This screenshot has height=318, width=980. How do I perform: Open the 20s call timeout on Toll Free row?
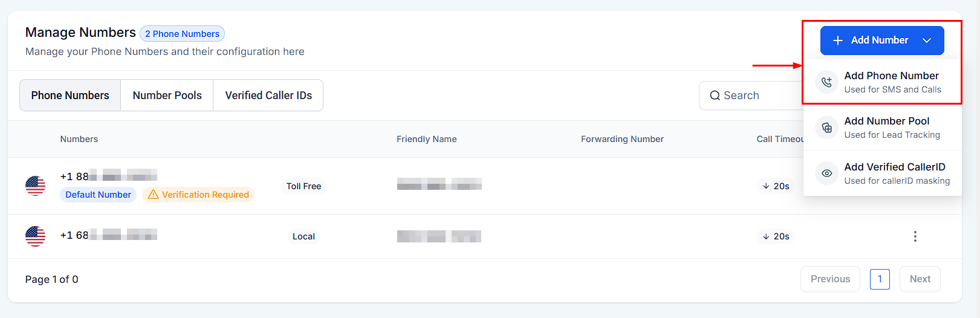point(776,186)
